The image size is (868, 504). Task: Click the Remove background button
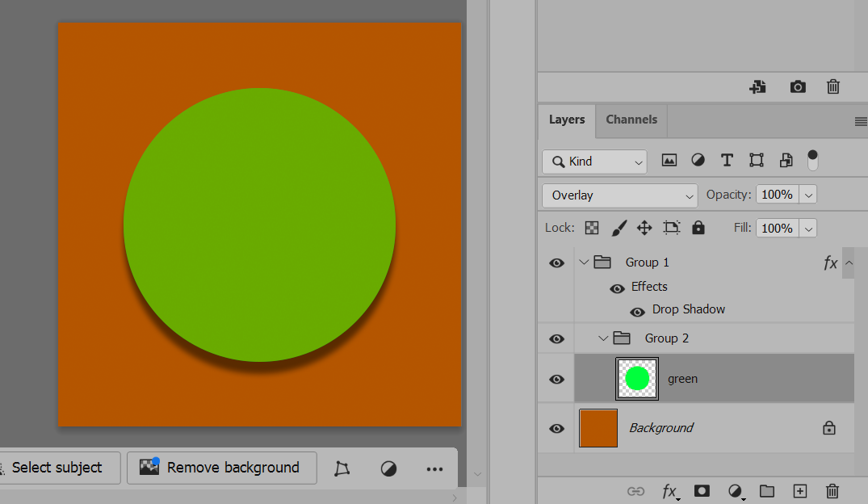[x=222, y=468]
